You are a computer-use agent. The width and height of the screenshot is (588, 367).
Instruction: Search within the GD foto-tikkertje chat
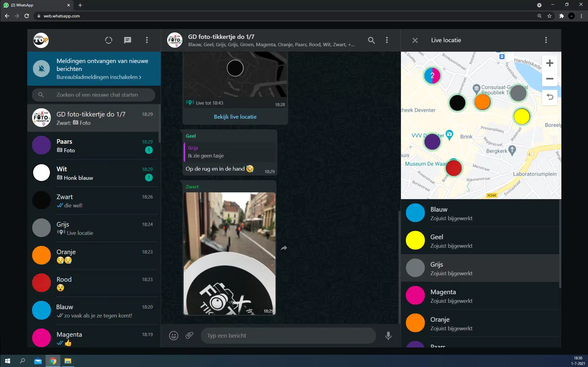tap(371, 40)
